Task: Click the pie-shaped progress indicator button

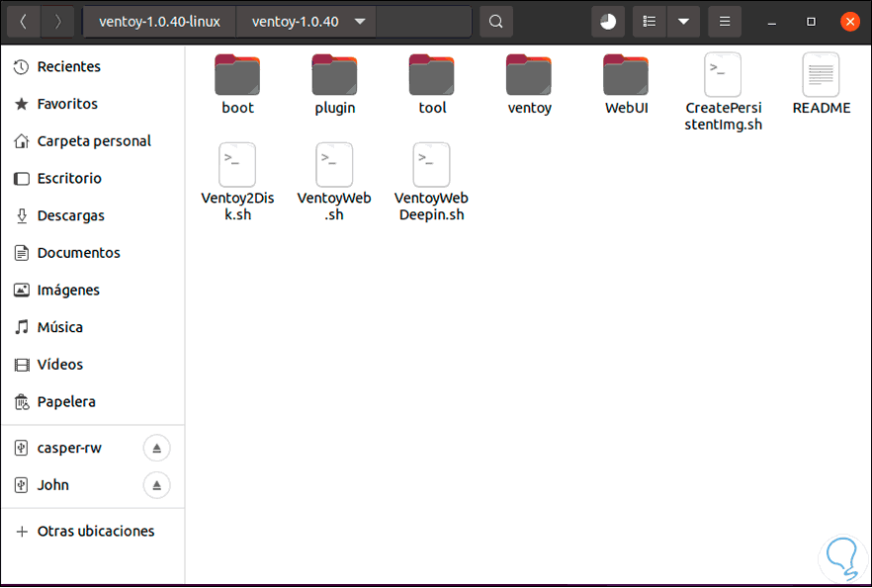Action: pyautogui.click(x=608, y=22)
